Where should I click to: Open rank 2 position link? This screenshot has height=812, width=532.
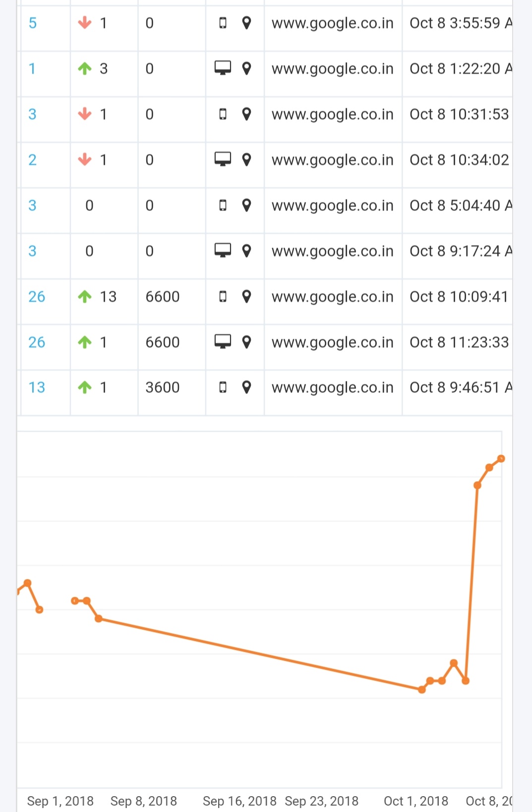pyautogui.click(x=33, y=160)
